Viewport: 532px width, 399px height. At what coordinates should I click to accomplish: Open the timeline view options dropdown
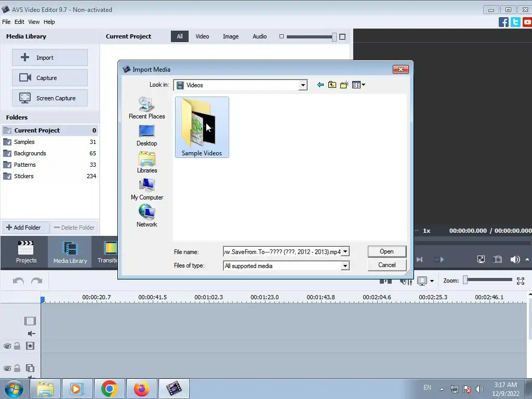(x=432, y=281)
